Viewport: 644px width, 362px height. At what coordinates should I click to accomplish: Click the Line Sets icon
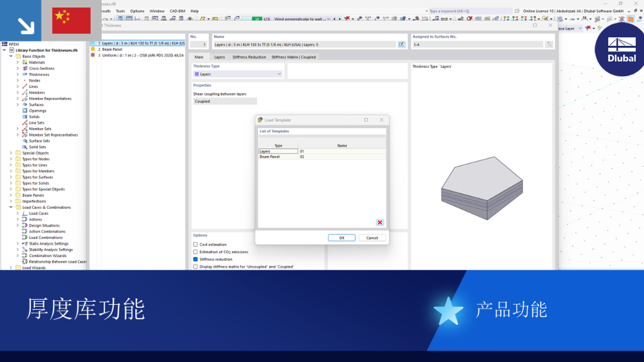25,123
